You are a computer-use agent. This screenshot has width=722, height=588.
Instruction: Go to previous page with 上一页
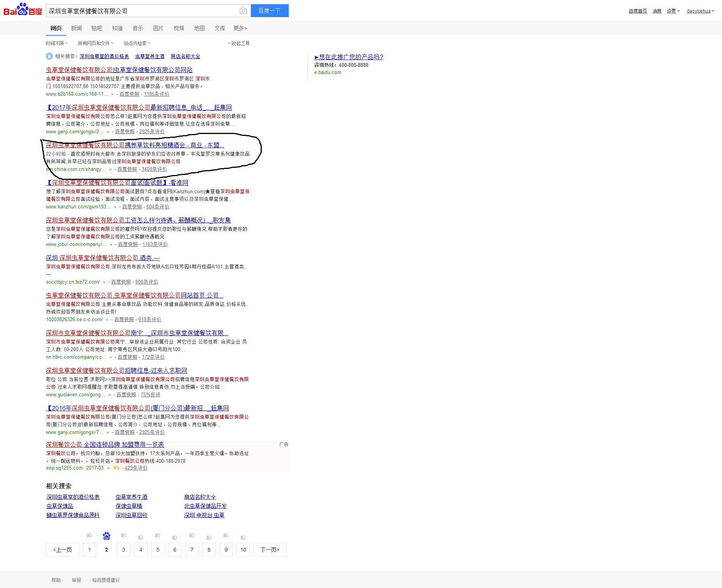click(63, 550)
